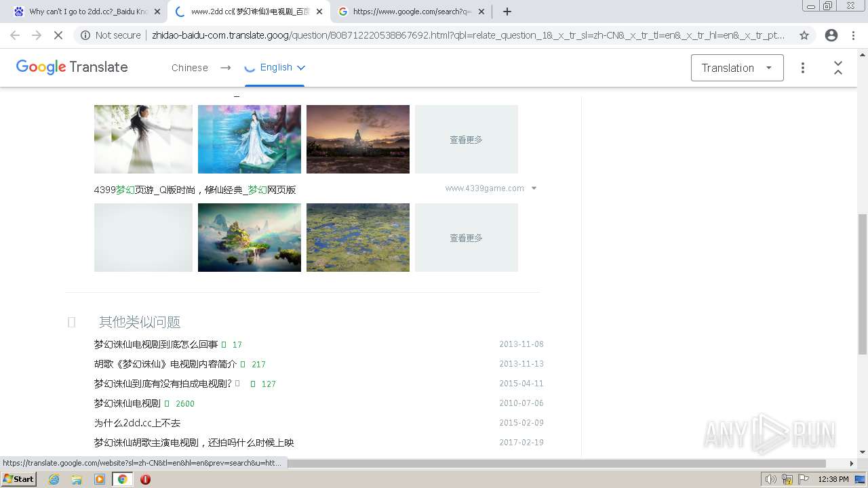Click the 217 likes count
Image resolution: width=868 pixels, height=488 pixels.
(x=258, y=365)
